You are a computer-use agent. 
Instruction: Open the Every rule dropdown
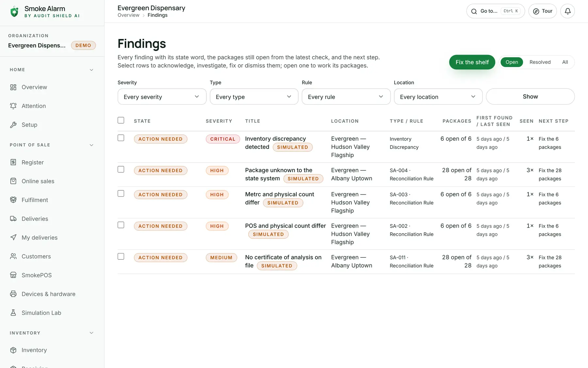(346, 97)
